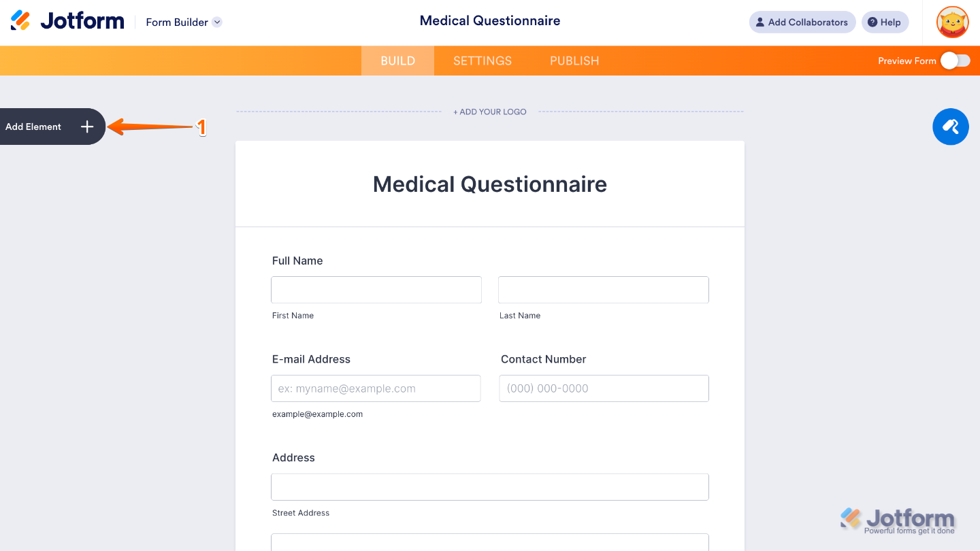Open the profile avatar in the top right
The width and height of the screenshot is (980, 551).
951,22
